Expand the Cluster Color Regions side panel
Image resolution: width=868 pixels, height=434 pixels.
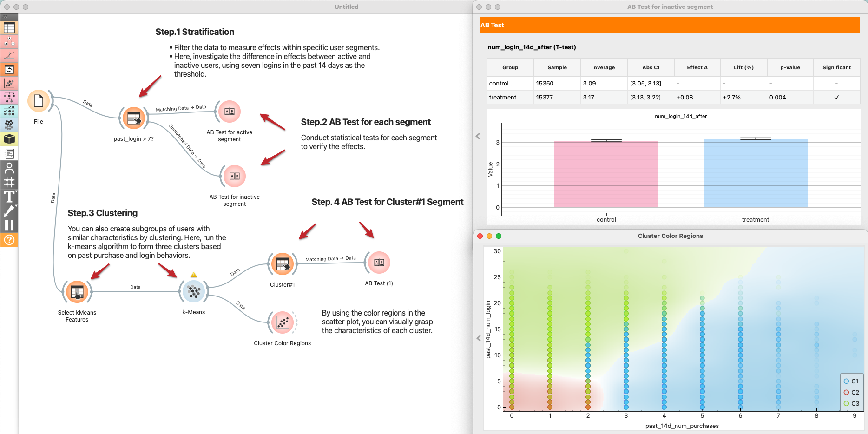(x=479, y=338)
